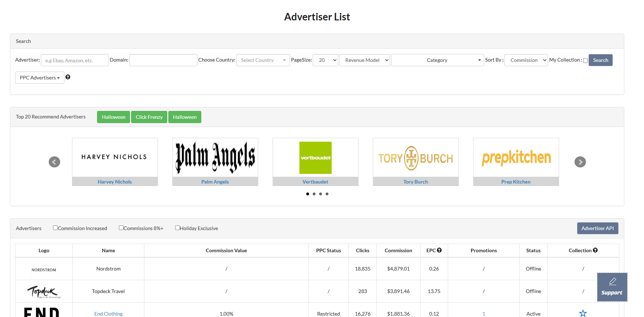
Task: Enable the Commission Increased filter
Action: (x=55, y=228)
